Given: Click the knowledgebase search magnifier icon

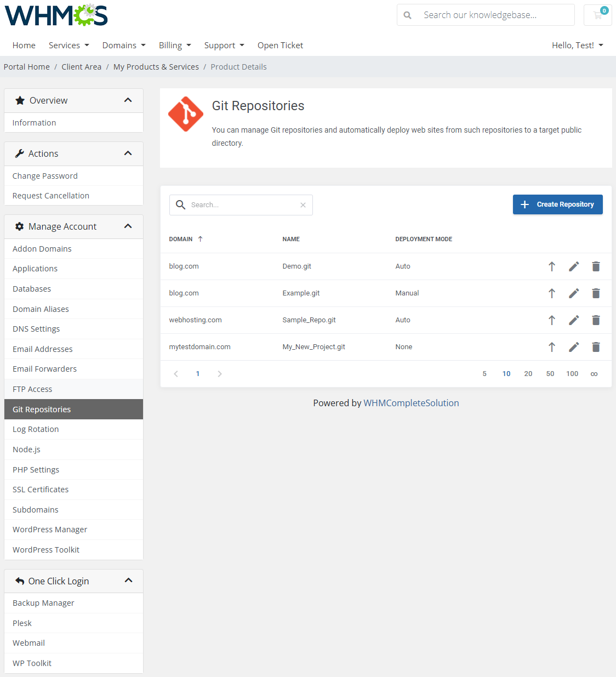Looking at the screenshot, I should click(407, 15).
